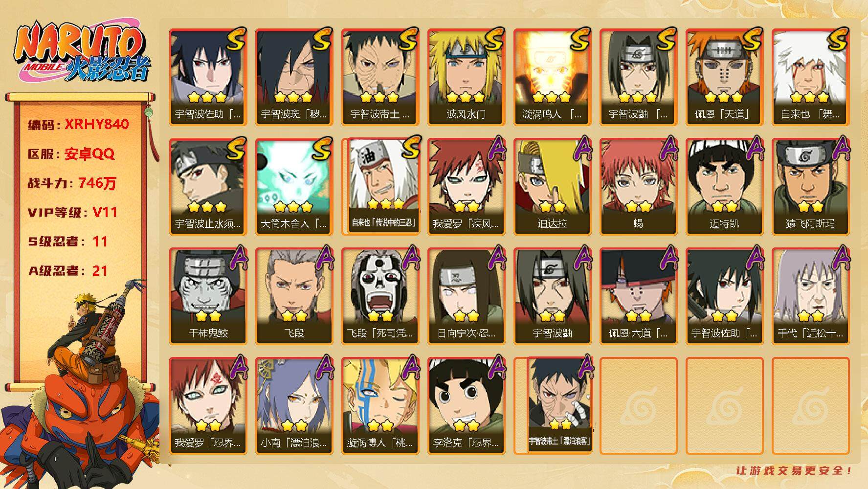The width and height of the screenshot is (868, 489).
Task: Click the A rank badge on 迪达拉
Action: click(580, 148)
